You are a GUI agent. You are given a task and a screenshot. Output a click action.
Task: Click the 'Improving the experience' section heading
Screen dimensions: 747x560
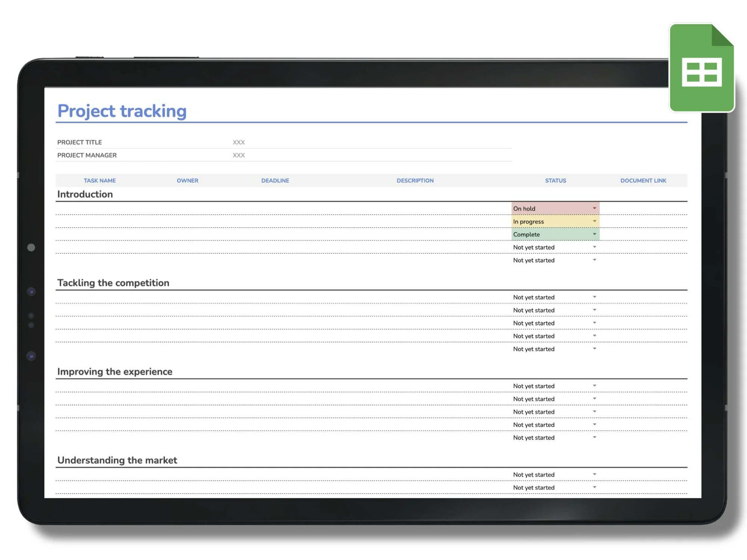point(115,371)
